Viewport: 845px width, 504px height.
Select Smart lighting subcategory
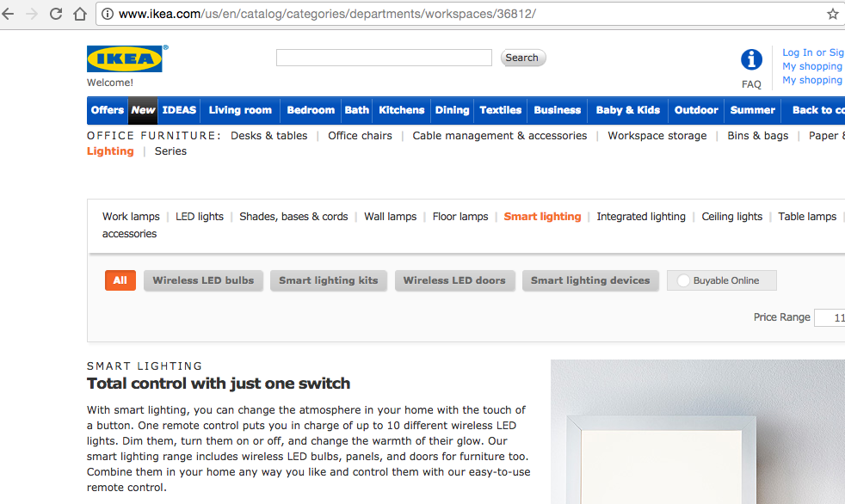point(543,217)
